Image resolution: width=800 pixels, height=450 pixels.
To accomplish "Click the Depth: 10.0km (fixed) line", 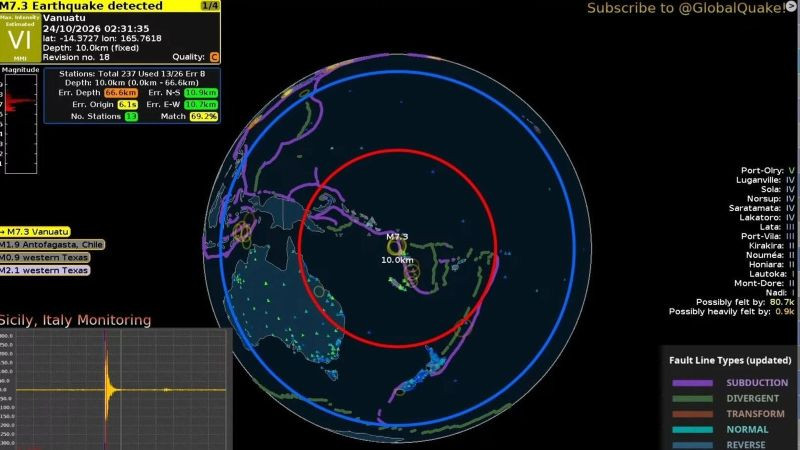I will pos(91,48).
